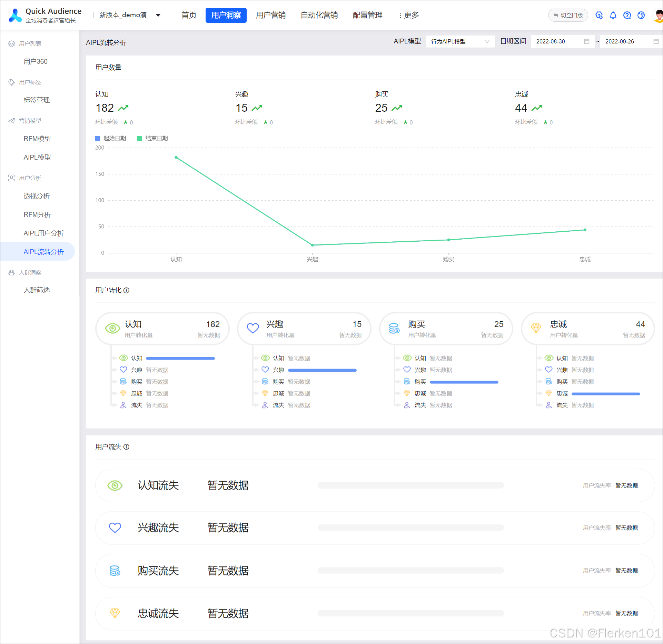Click the notification bell icon

point(613,15)
